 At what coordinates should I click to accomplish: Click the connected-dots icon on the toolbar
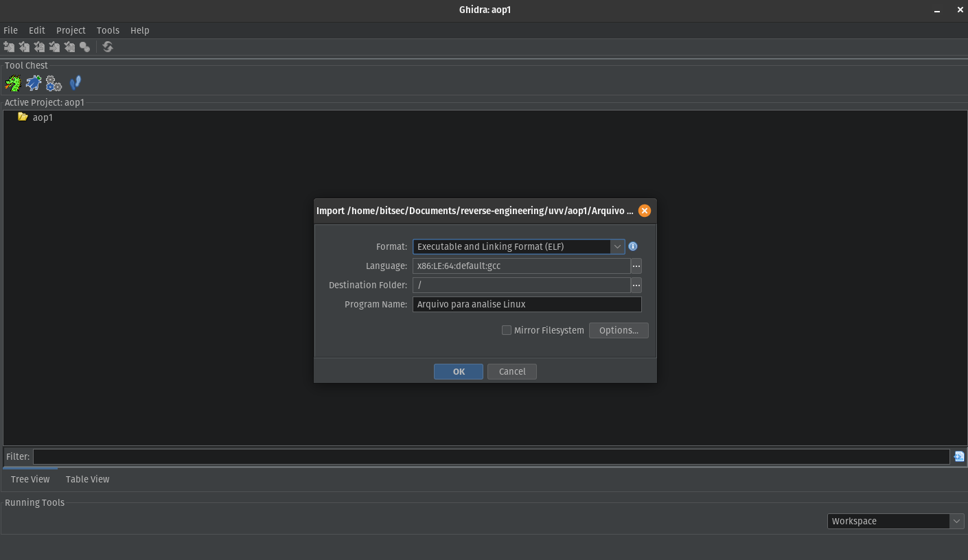[84, 47]
